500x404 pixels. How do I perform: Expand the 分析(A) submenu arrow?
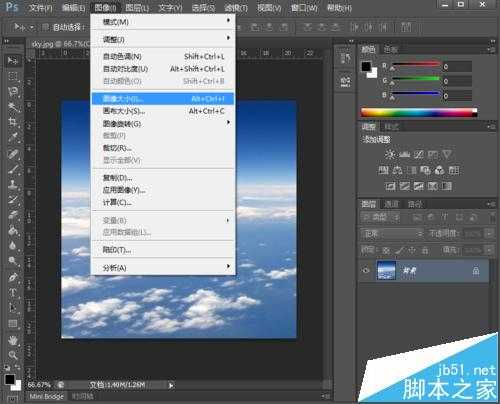(228, 266)
